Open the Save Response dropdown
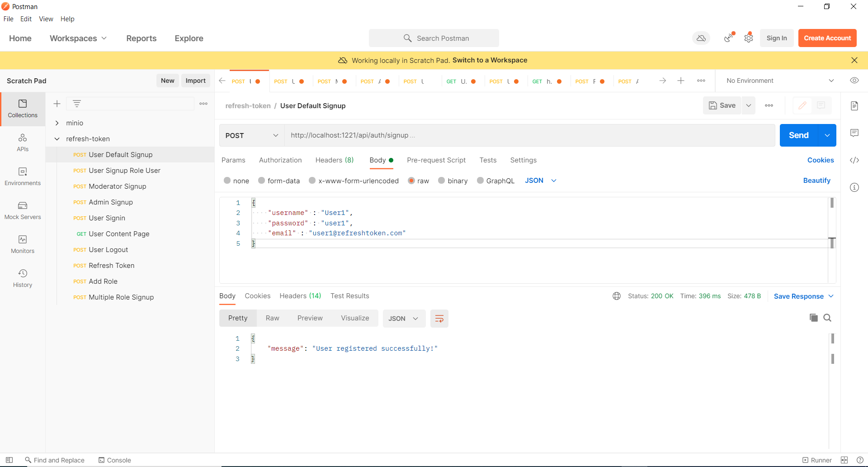Image resolution: width=868 pixels, height=467 pixels. 804,296
